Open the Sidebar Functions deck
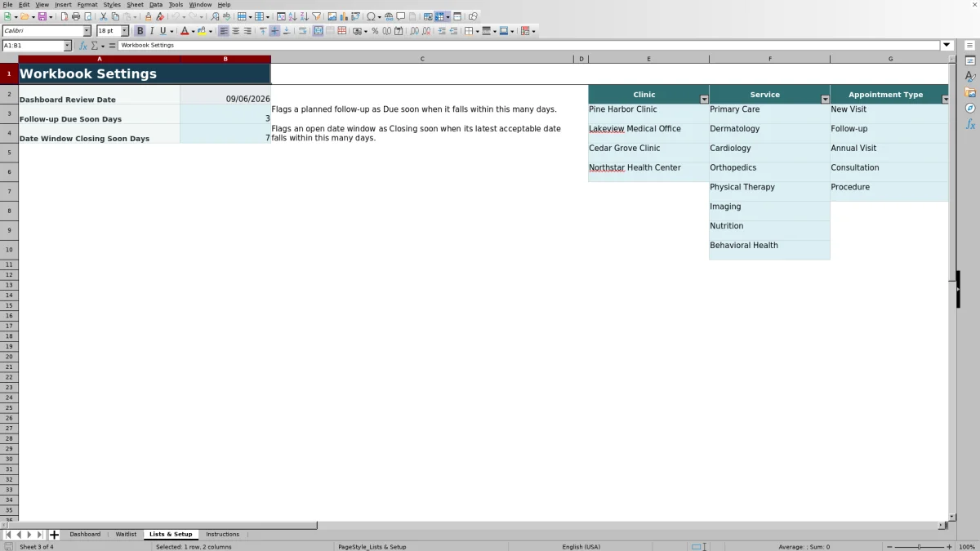Viewport: 980px width, 551px height. click(970, 124)
